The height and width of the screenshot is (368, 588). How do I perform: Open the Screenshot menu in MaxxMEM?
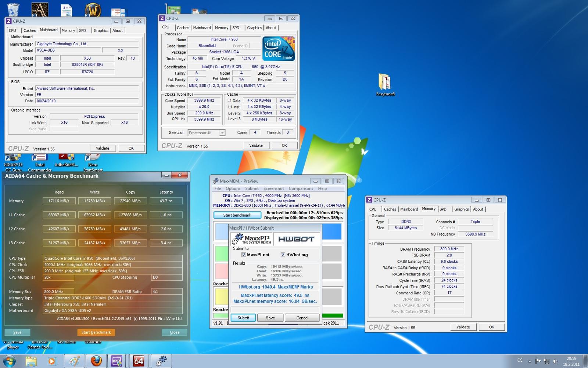pyautogui.click(x=273, y=188)
